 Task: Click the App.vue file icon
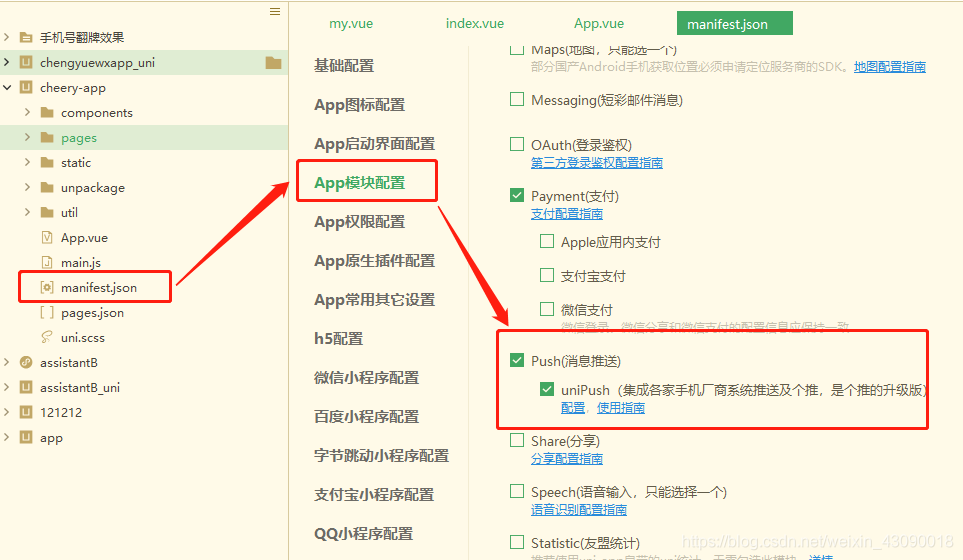pyautogui.click(x=47, y=238)
